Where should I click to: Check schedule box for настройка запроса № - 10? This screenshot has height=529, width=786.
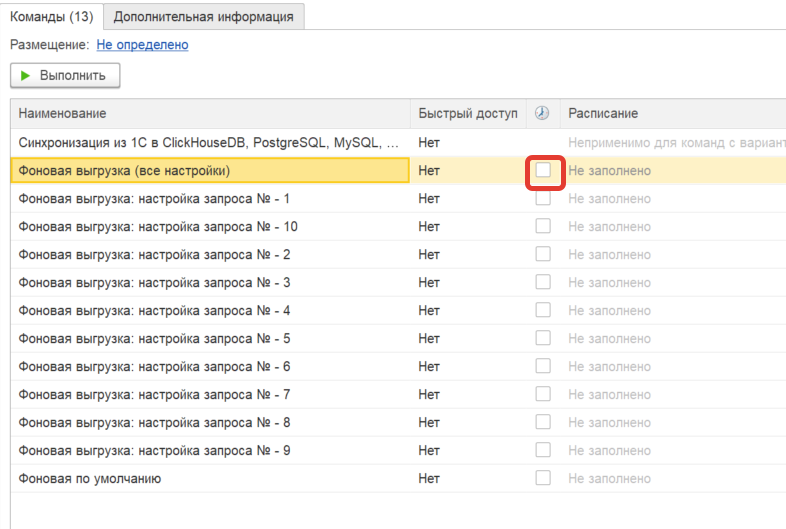[543, 227]
